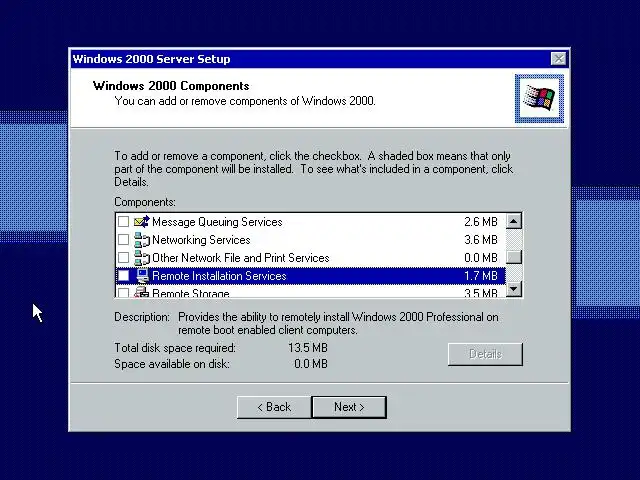This screenshot has height=480, width=640.
Task: Click the Networking Services computers icon
Action: point(142,240)
